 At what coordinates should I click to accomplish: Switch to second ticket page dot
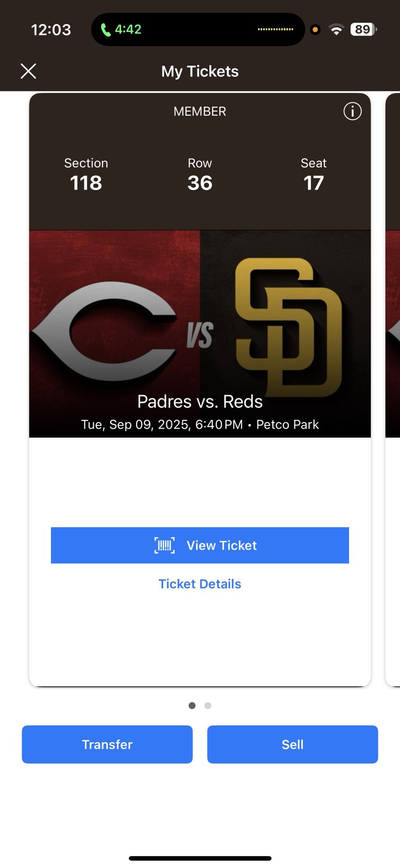click(x=208, y=705)
